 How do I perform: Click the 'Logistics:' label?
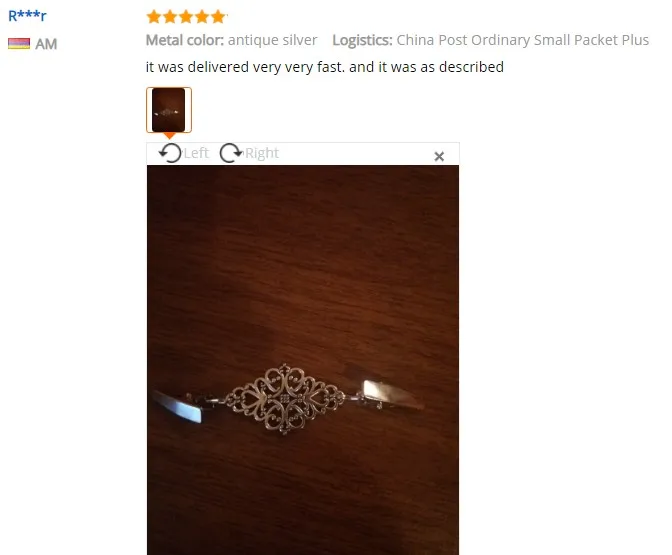tap(362, 40)
